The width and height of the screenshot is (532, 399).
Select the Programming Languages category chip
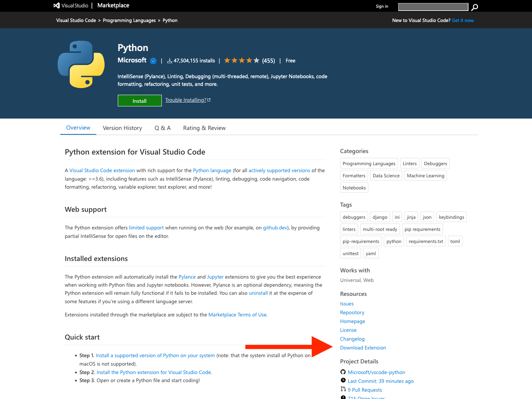click(369, 163)
